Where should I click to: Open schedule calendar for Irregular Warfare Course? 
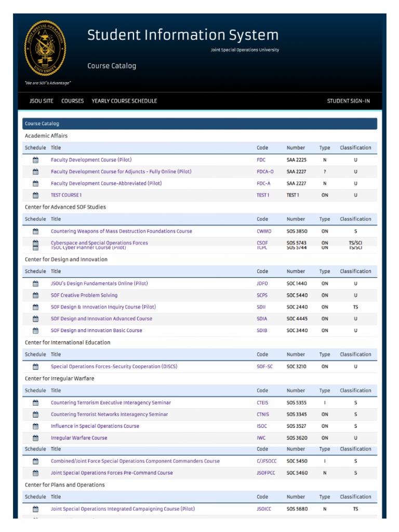click(x=35, y=438)
